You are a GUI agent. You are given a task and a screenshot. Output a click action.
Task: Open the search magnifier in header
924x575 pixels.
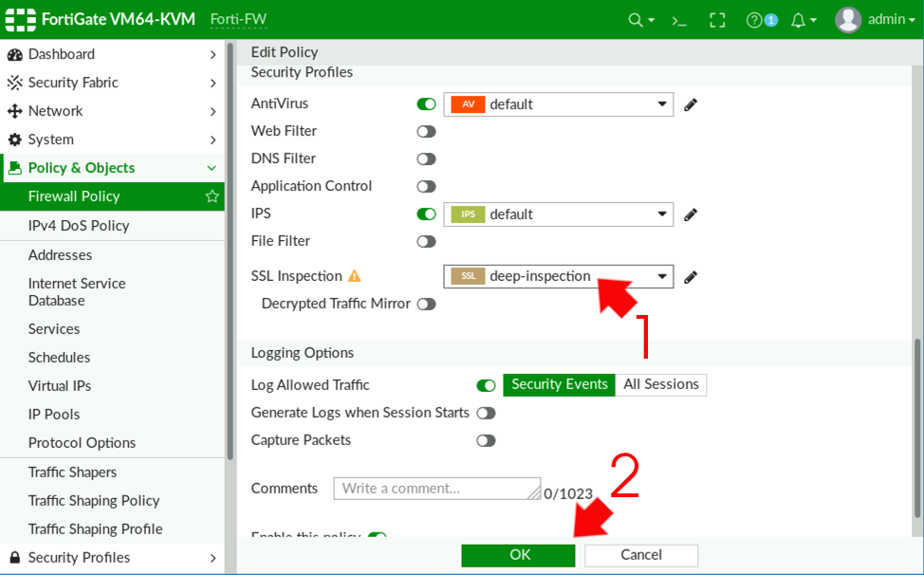[636, 20]
